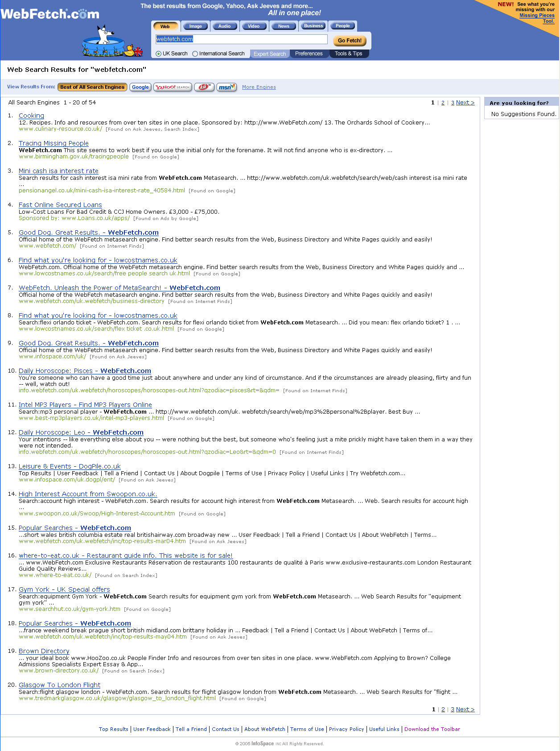Open WebFetch. Unleash the Power of MetaSearch!
This screenshot has width=560, height=751.
[119, 288]
